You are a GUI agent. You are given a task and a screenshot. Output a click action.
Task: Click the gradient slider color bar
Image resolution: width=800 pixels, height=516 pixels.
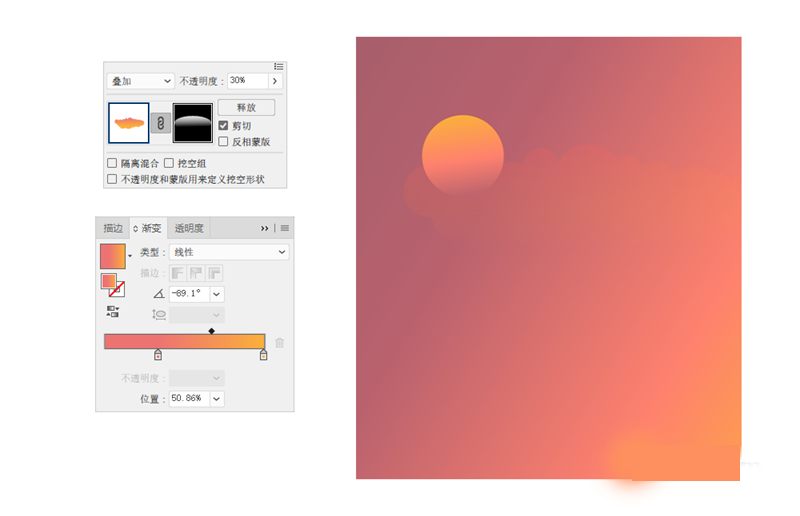point(185,341)
